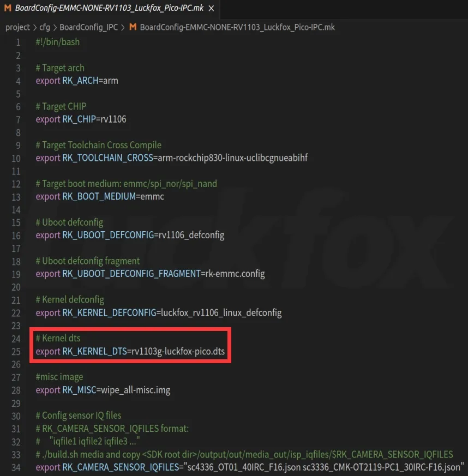Open the 'BoardConfig_IPC' breadcrumb segment
Image resolution: width=468 pixels, height=476 pixels.
point(89,27)
